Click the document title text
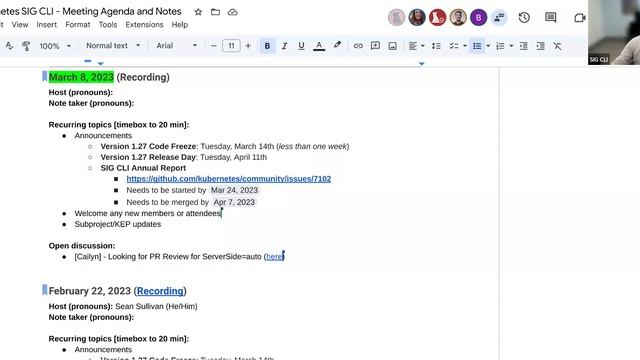Viewport: 640px width, 360px height. [x=91, y=11]
